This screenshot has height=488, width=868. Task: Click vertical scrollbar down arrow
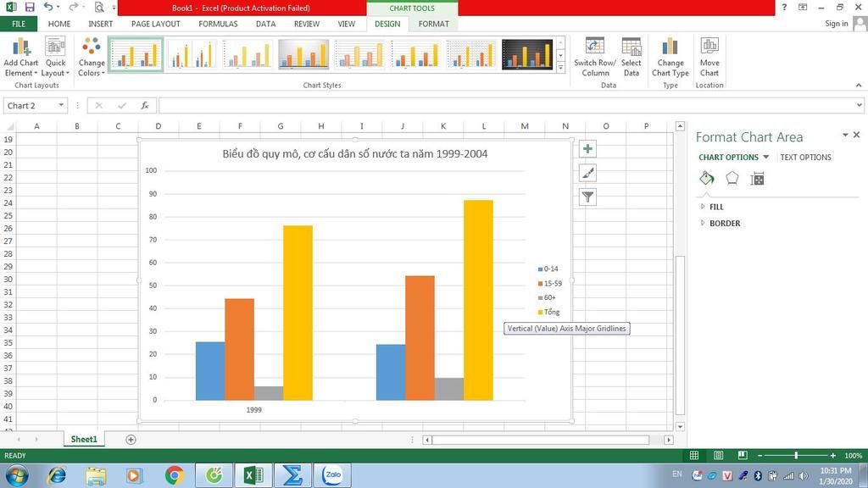coord(680,427)
